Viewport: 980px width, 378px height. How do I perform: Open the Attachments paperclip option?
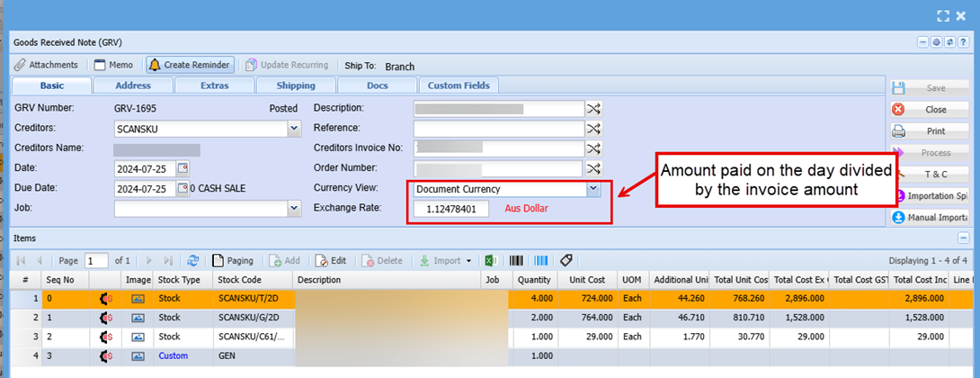point(47,66)
